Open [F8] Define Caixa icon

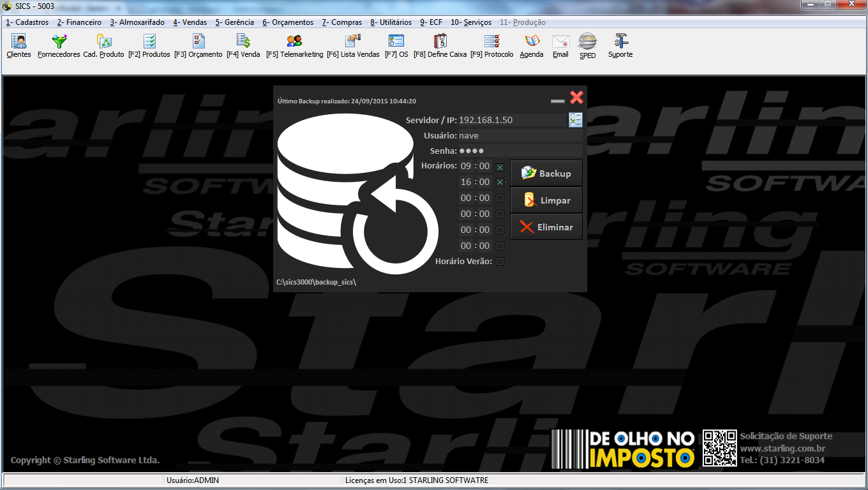[440, 46]
